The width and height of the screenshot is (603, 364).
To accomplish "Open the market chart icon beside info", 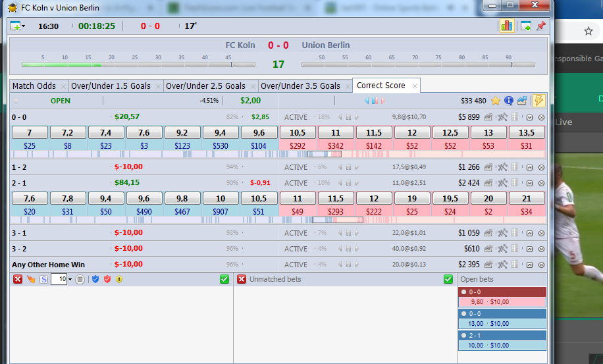I will (x=522, y=101).
